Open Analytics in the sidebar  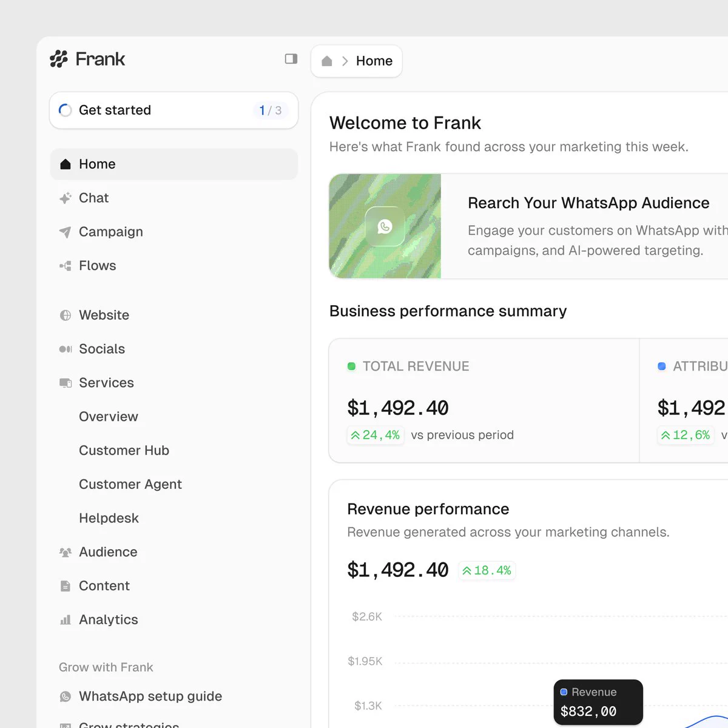coord(174,620)
